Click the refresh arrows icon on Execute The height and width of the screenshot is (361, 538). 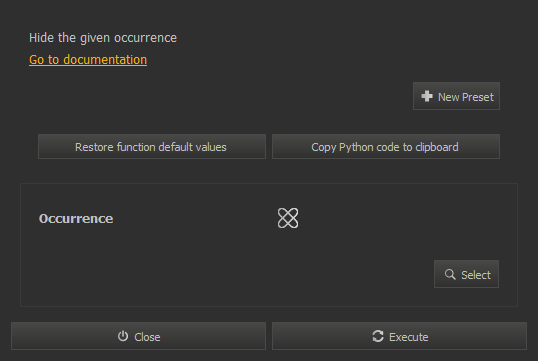(x=378, y=336)
